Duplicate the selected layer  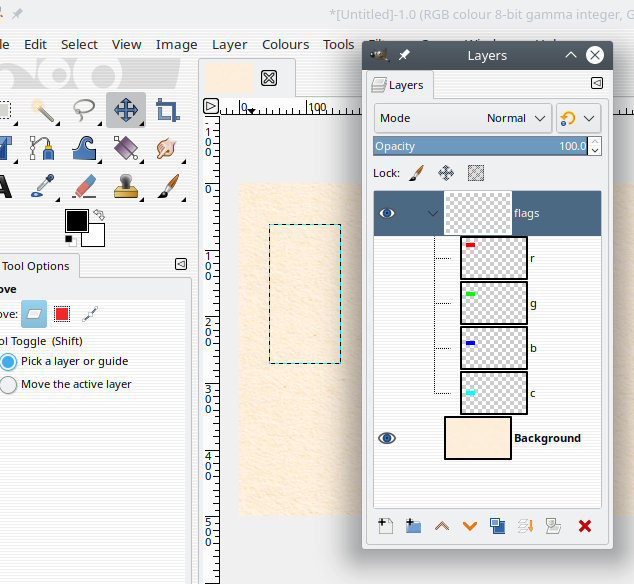497,526
